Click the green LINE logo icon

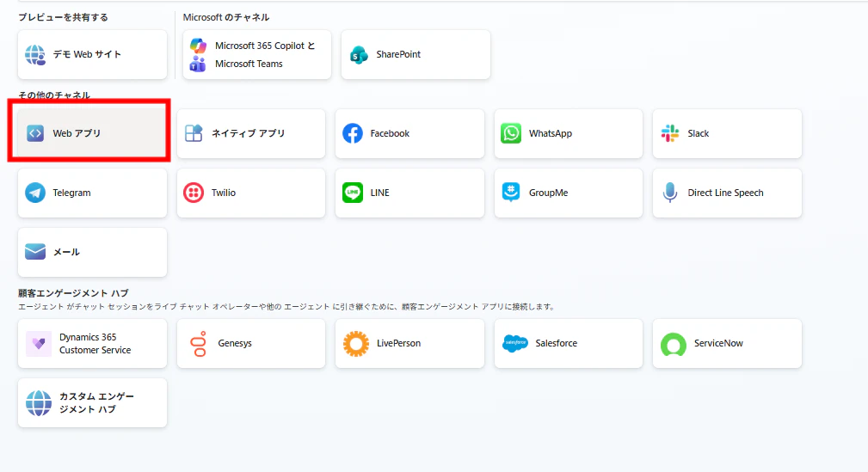[x=353, y=193]
